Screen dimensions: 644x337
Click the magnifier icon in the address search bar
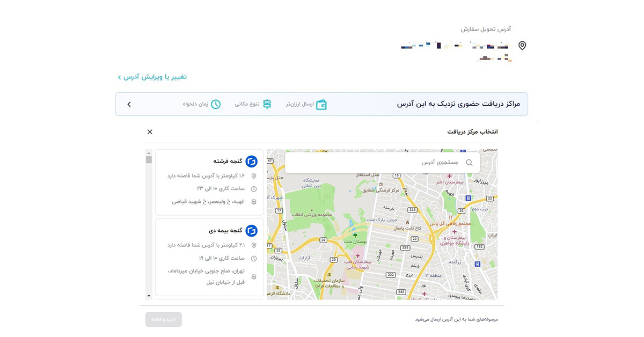(469, 163)
